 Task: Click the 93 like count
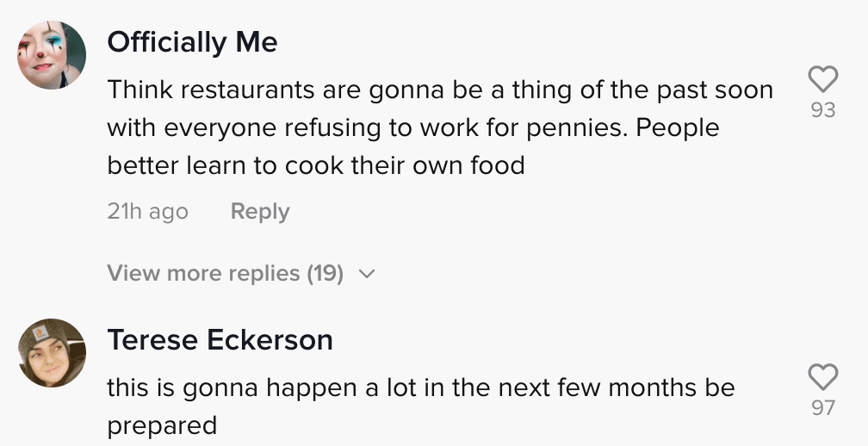(823, 111)
